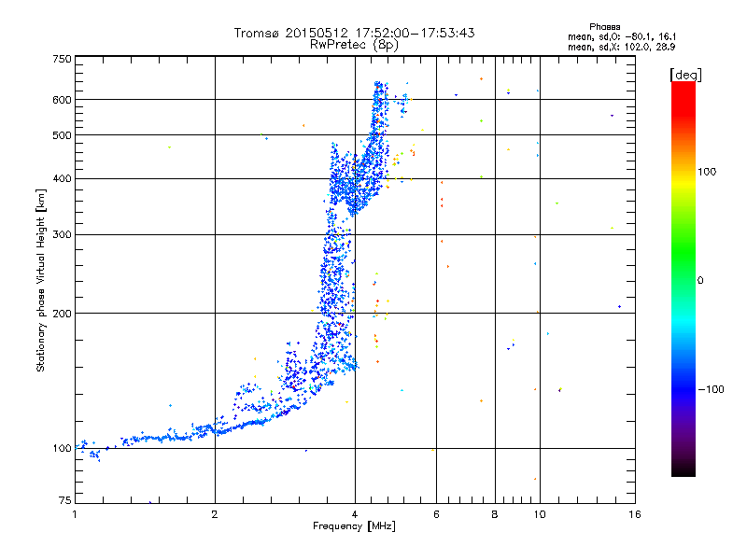Click the '6' x-axis tick label
Screen dimensions: 747x560
pyautogui.click(x=436, y=514)
